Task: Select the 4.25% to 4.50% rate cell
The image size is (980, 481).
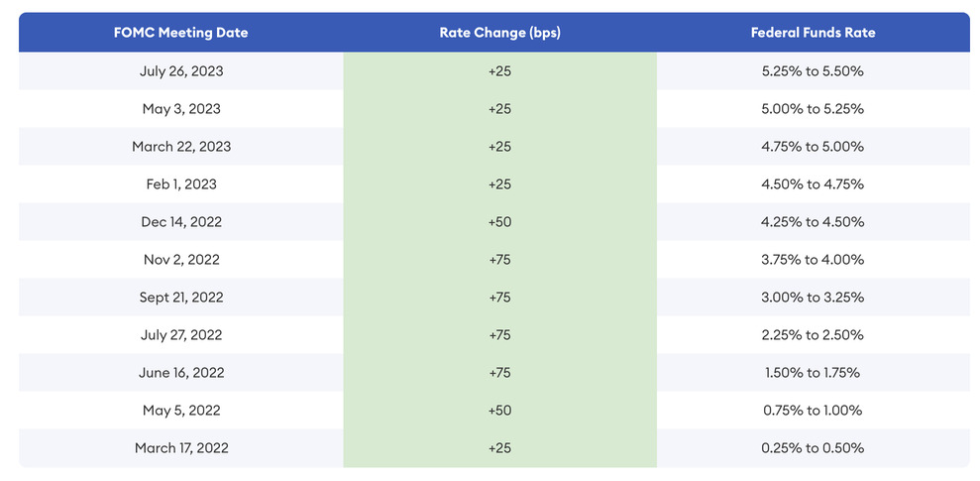Action: [x=813, y=221]
